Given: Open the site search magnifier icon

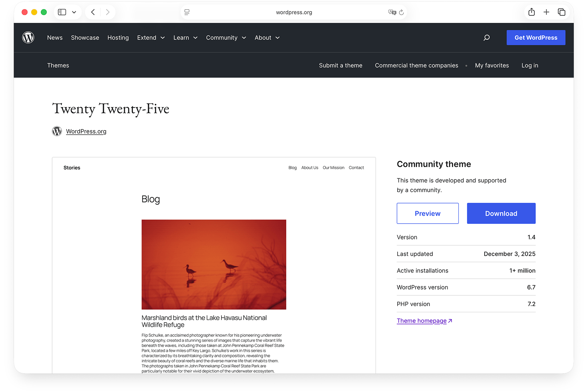Looking at the screenshot, I should [x=487, y=38].
